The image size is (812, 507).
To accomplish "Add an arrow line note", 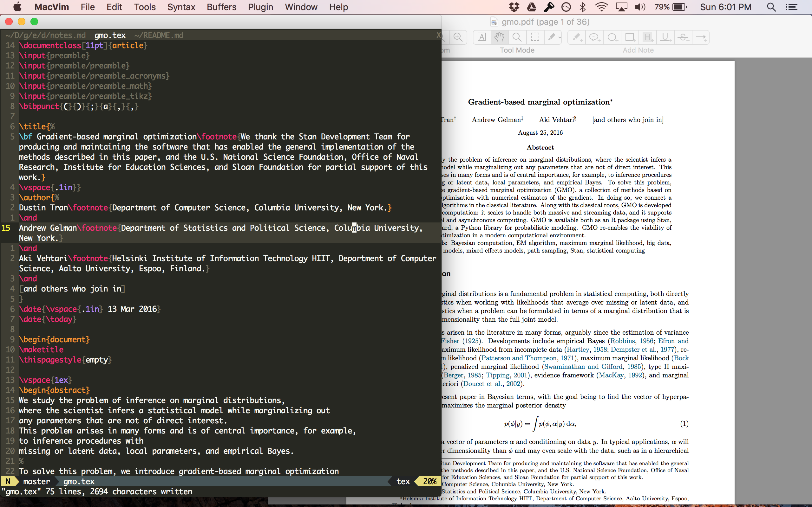I will coord(701,37).
